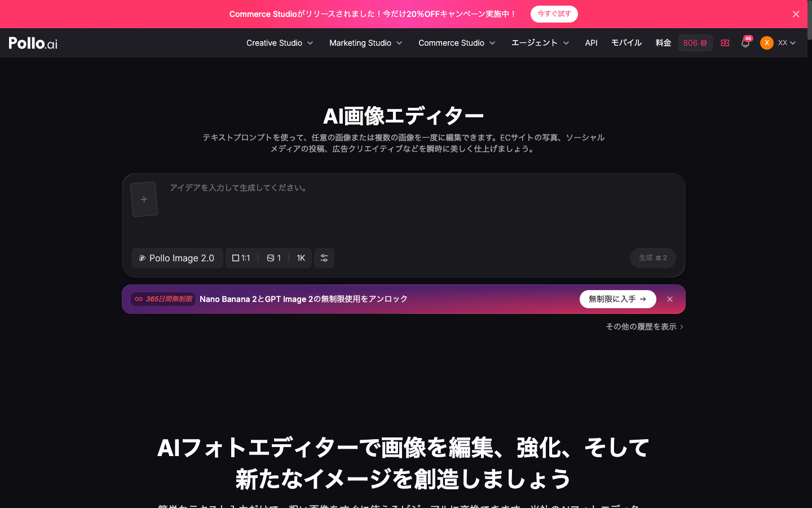The image size is (812, 508).
Task: Click the 無制限に入手 button
Action: pyautogui.click(x=618, y=299)
